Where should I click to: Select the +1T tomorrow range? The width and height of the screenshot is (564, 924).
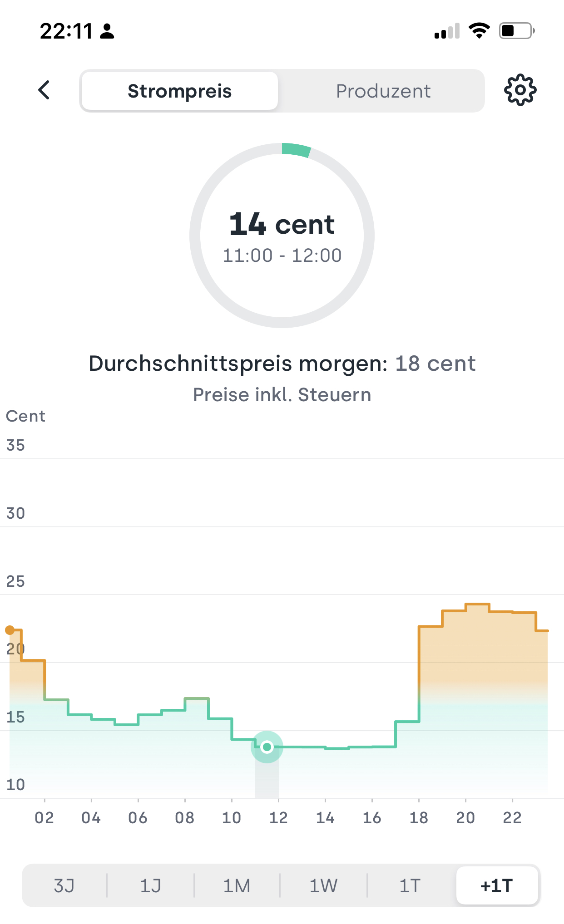pyautogui.click(x=497, y=885)
